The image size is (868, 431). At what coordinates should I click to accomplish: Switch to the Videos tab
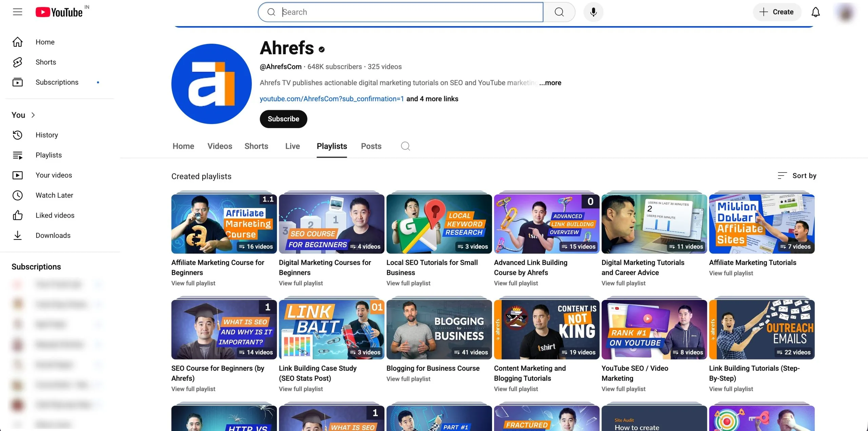[x=220, y=146]
